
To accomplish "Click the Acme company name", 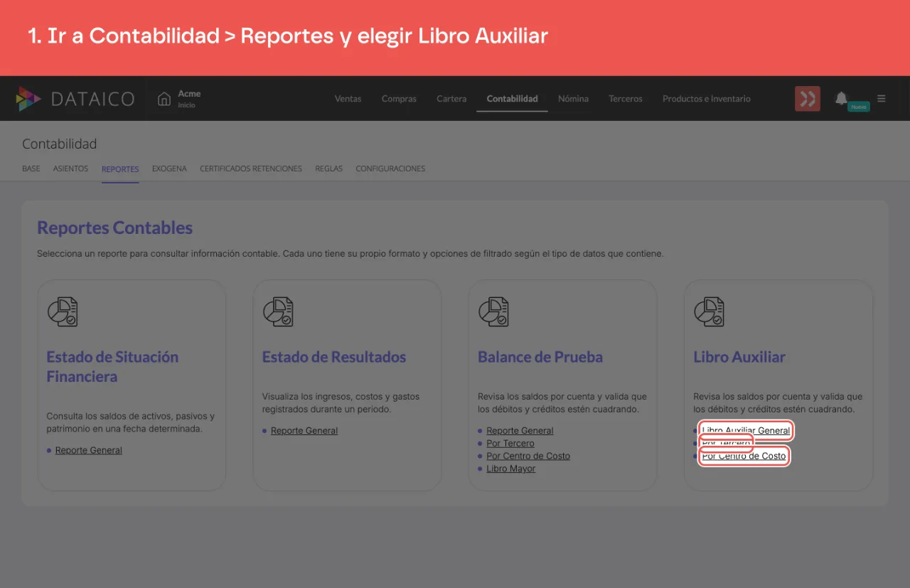I will [x=189, y=94].
